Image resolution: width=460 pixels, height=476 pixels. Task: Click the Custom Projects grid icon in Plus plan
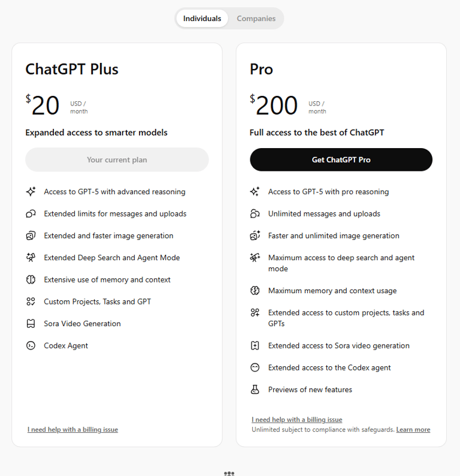31,302
